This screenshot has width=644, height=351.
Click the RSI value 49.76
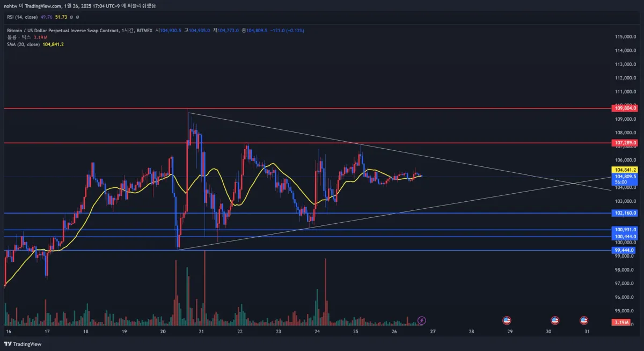tap(46, 17)
